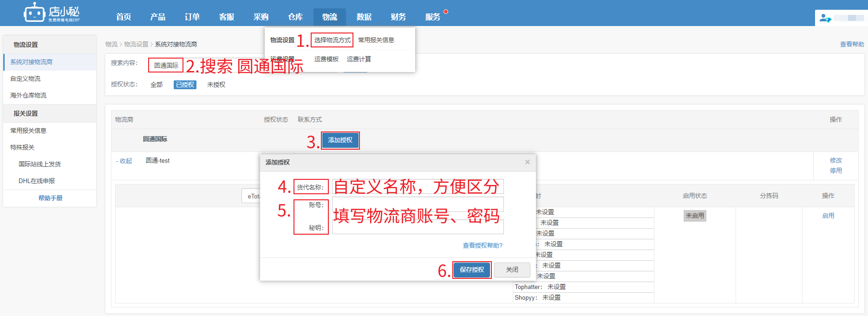Click the 分拣码 column header
Viewport: 868px width, 316px height.
pyautogui.click(x=769, y=196)
